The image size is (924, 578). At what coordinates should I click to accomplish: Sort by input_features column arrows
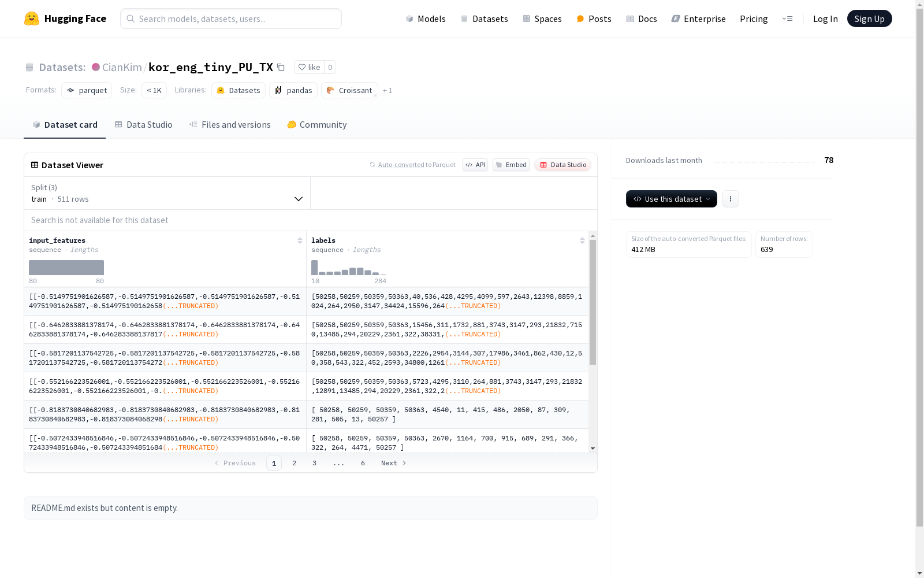[300, 240]
